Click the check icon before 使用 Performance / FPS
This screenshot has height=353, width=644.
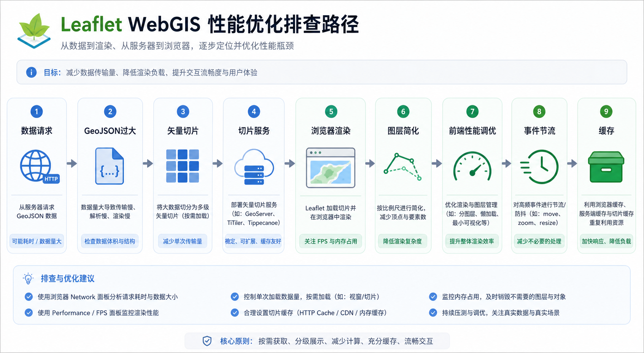(x=29, y=313)
